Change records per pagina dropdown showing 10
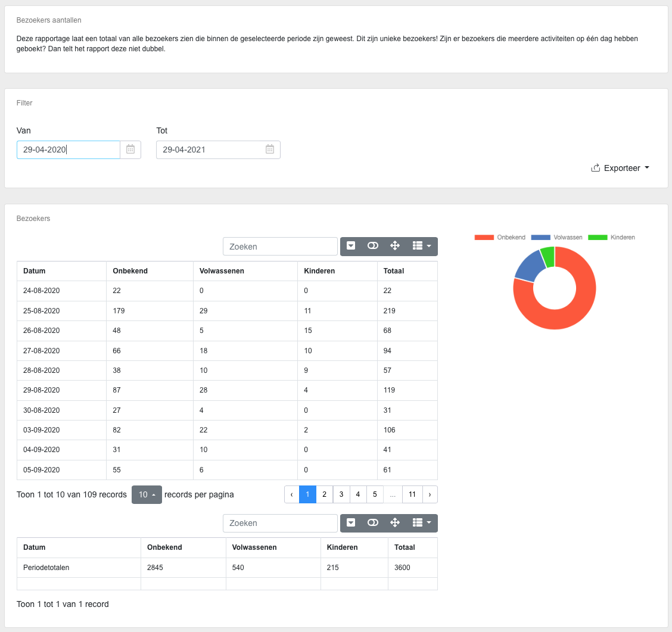The width and height of the screenshot is (672, 632). [x=147, y=494]
